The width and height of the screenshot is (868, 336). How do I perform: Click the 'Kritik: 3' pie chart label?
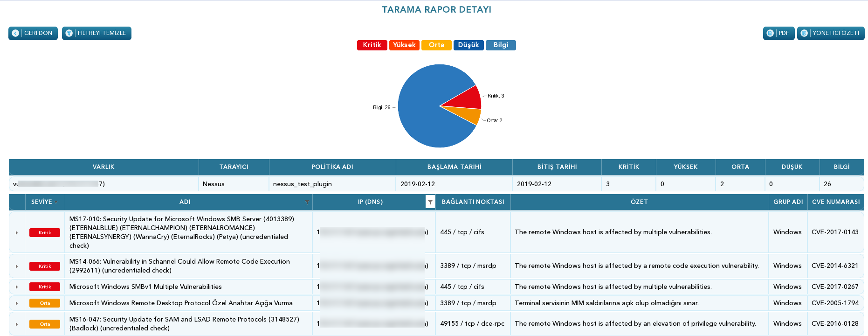pos(496,96)
